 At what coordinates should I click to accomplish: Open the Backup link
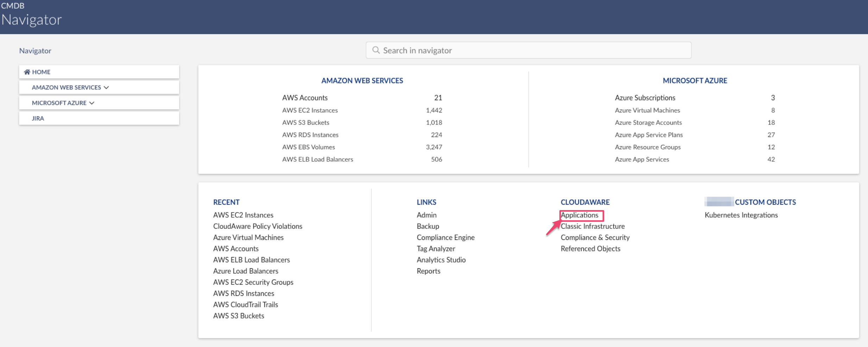[x=428, y=226]
